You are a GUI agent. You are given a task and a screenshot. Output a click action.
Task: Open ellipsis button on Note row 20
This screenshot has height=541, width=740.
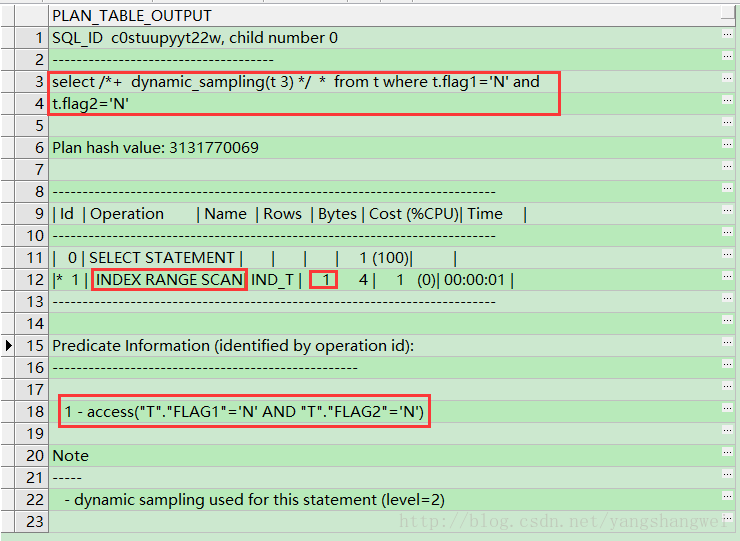pyautogui.click(x=727, y=456)
